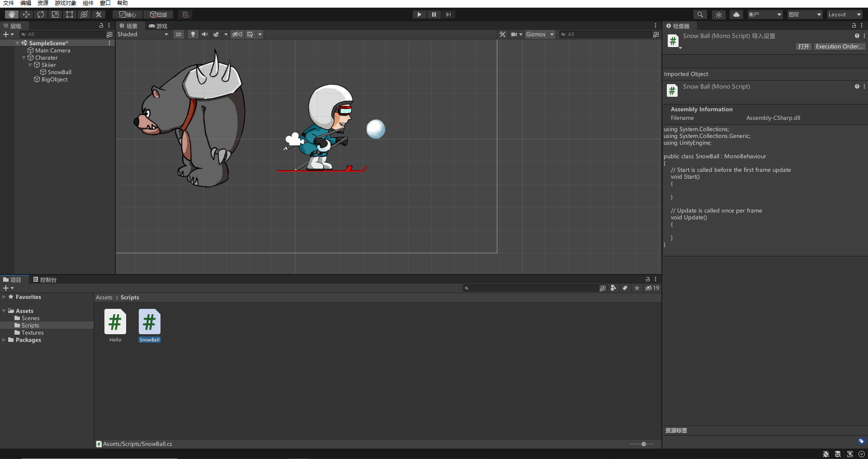Open the Shaded draw mode dropdown
This screenshot has width=868, height=459.
click(x=143, y=34)
